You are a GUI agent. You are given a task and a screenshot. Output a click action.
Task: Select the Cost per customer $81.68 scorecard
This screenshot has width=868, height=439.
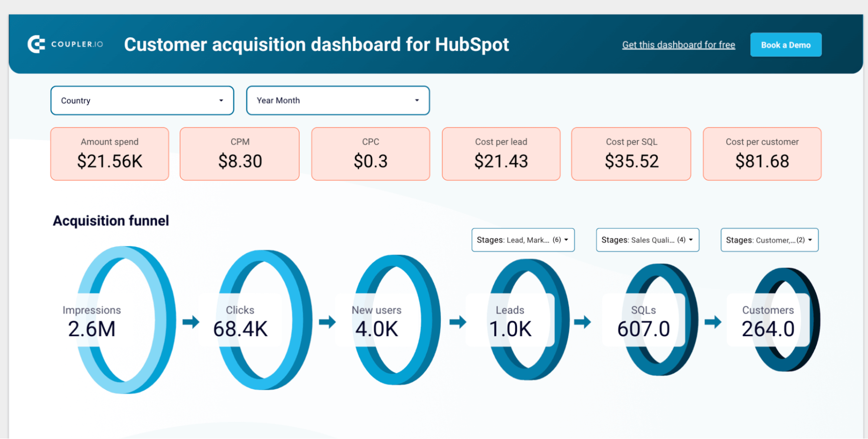tap(762, 154)
